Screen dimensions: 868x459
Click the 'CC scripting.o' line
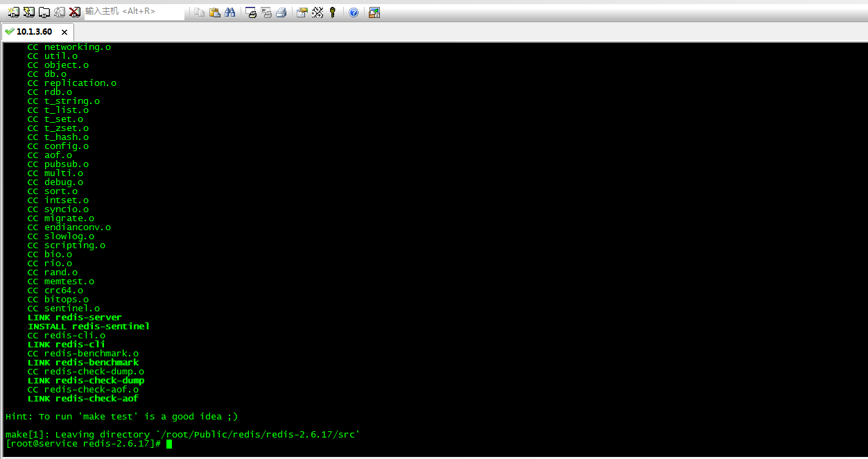point(67,245)
